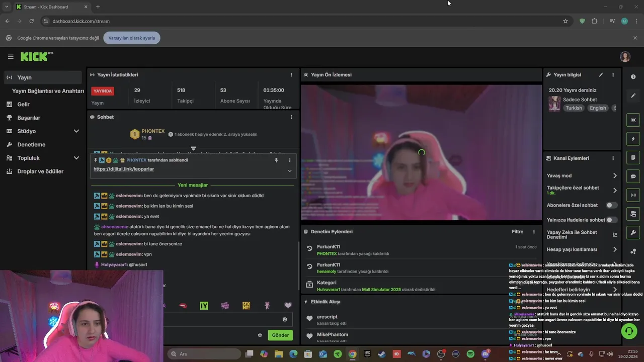Click document widget icon in right sidebar
644x362 pixels.
coord(633,158)
